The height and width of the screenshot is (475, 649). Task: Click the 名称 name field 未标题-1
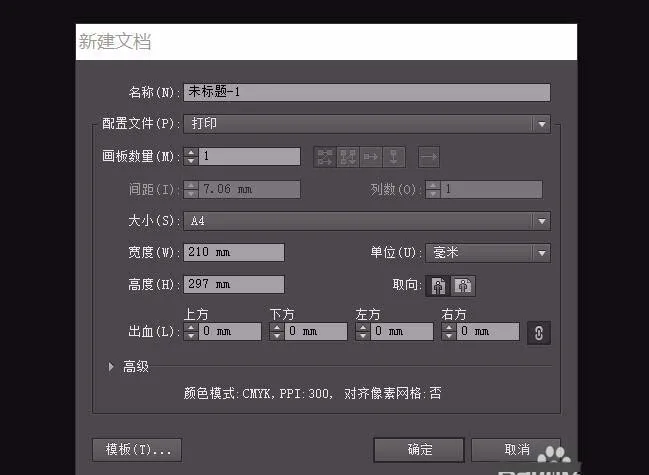(367, 92)
